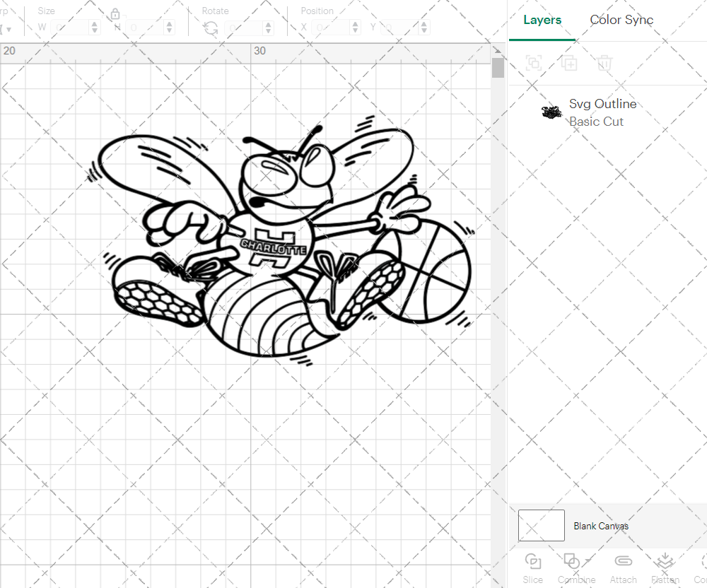The height and width of the screenshot is (588, 707).
Task: Click the Blank Canvas label
Action: click(602, 526)
